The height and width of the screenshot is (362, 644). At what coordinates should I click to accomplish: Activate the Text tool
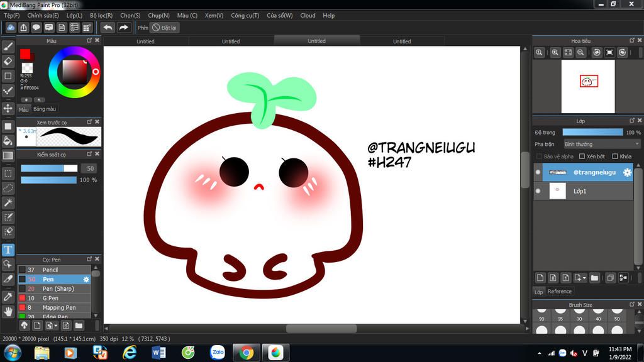[8, 250]
